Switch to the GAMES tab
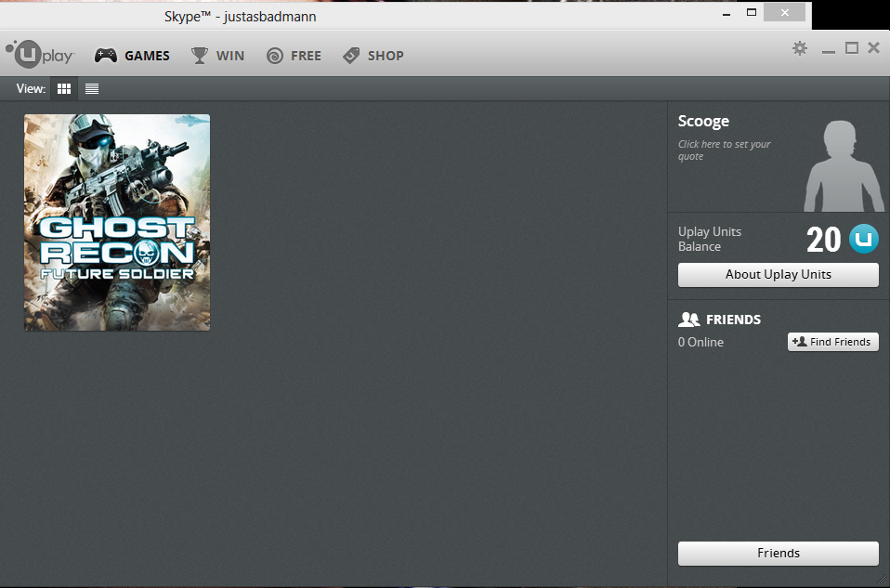This screenshot has width=890, height=588. pyautogui.click(x=132, y=56)
